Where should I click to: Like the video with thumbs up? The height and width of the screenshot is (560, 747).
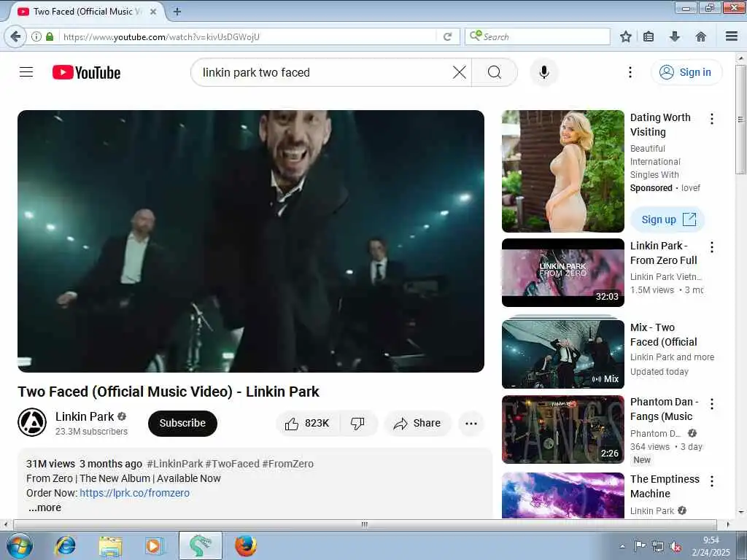coord(308,424)
